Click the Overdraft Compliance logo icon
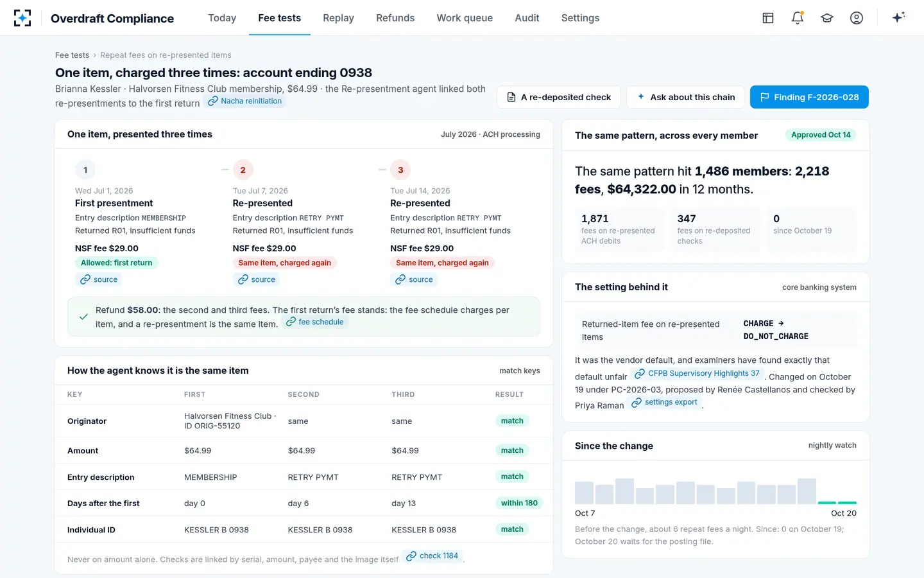924x578 pixels. pos(22,18)
